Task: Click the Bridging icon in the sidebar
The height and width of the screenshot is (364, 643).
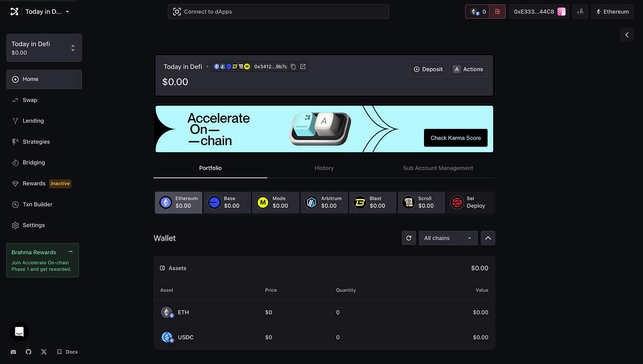Action: [x=15, y=162]
